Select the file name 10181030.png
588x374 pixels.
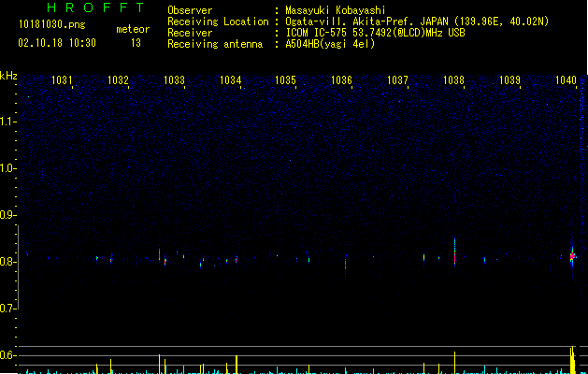coord(52,25)
